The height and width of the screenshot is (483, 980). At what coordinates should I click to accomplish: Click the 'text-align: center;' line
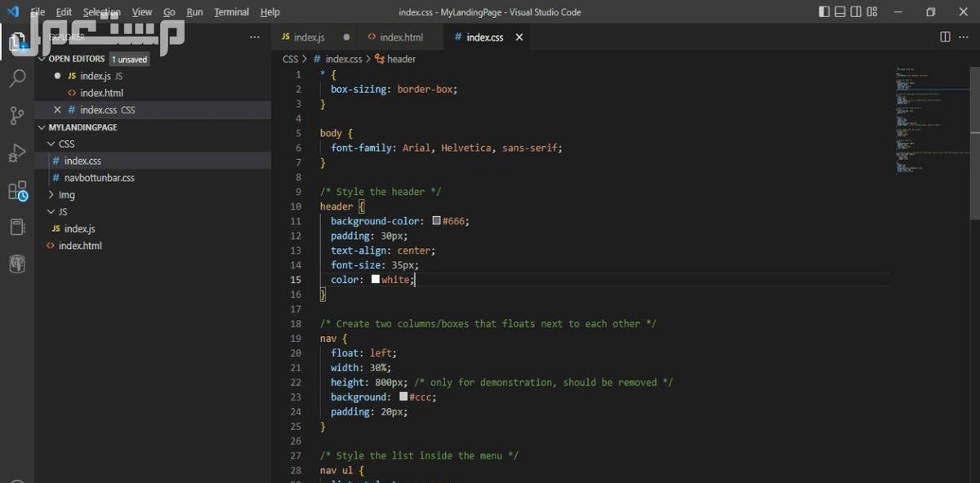click(383, 250)
